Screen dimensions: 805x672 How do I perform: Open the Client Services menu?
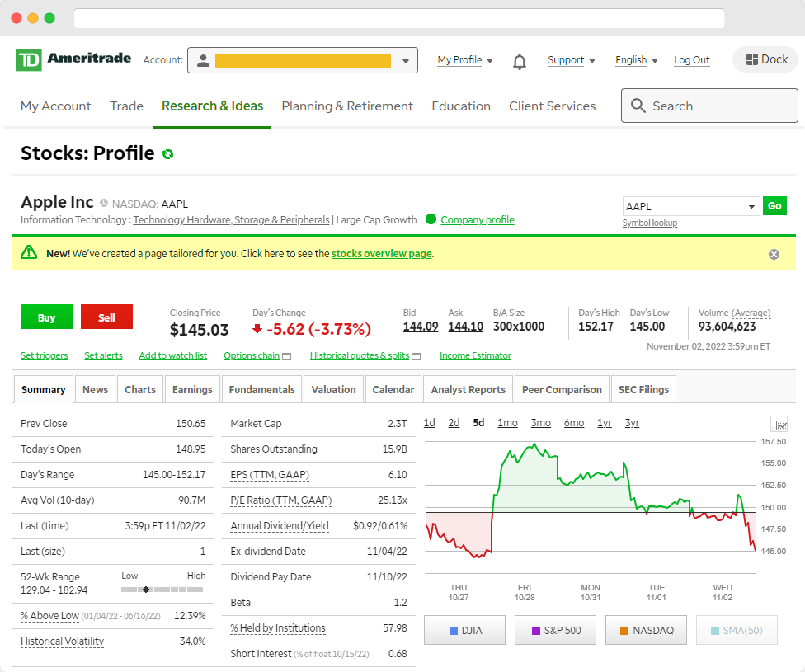[552, 106]
